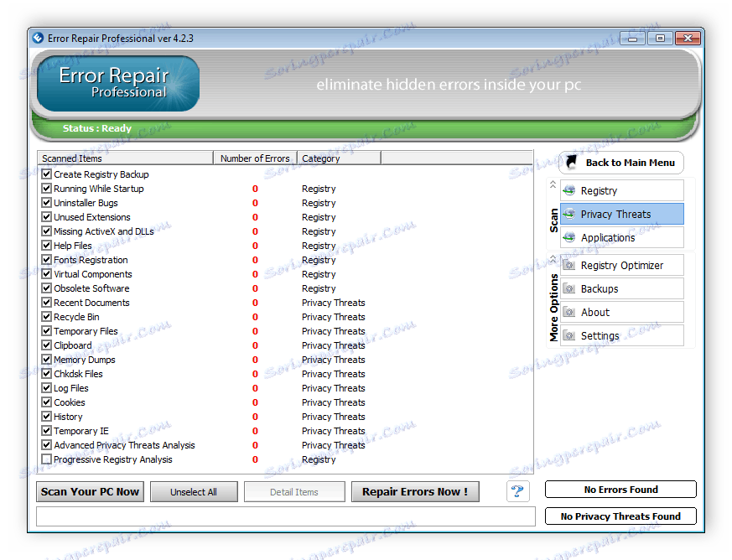732x560 pixels.
Task: Uncheck Temporary Files checkbox
Action: pyautogui.click(x=46, y=331)
